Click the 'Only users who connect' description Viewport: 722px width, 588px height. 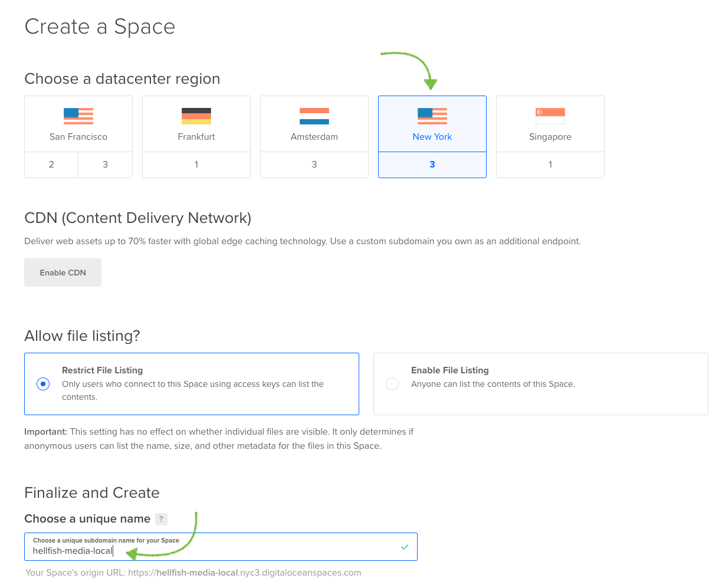click(x=193, y=390)
